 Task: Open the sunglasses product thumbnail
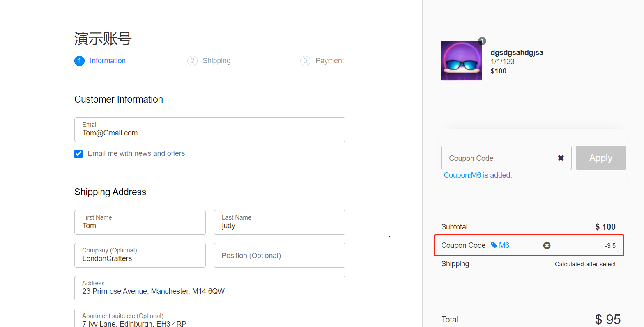461,61
